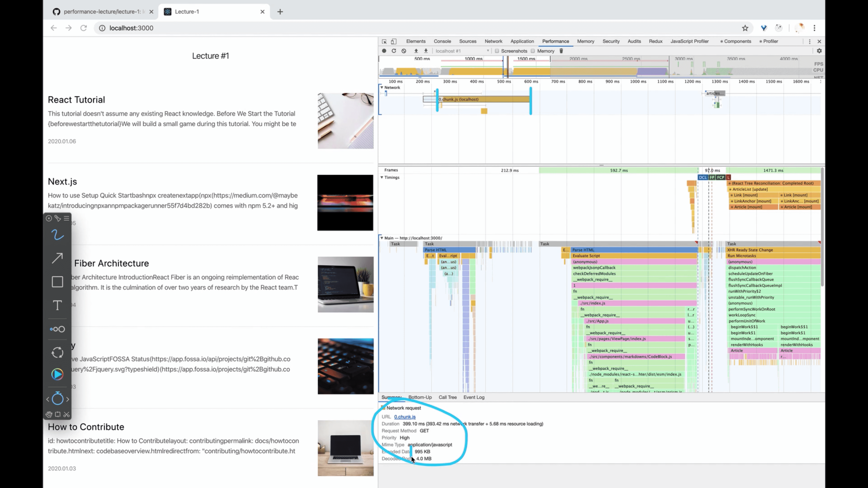Open the Network devtools tab

(493, 41)
